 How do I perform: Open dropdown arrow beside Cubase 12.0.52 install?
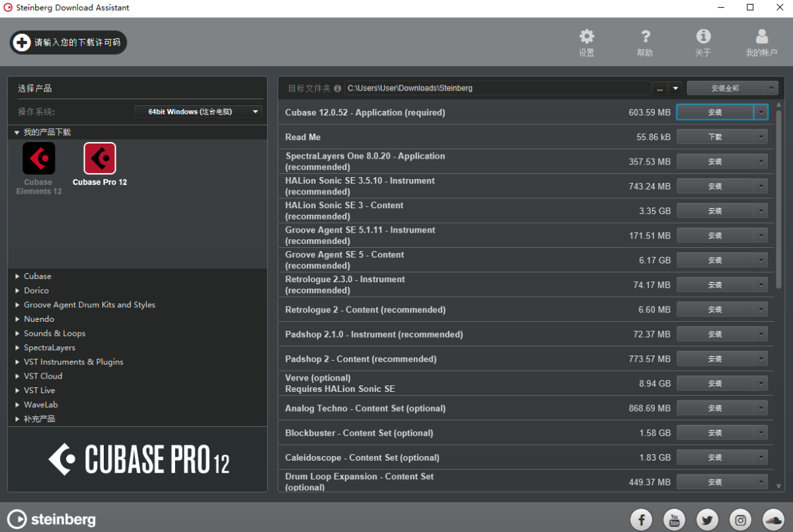point(761,112)
